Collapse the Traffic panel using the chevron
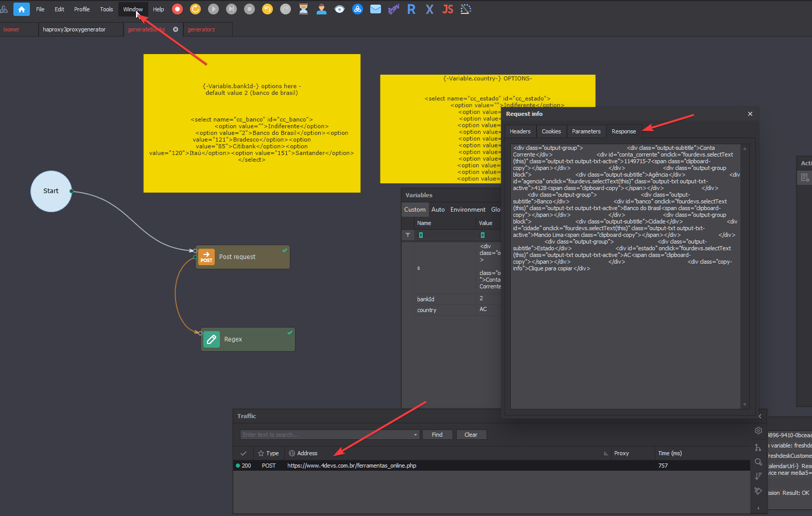The height and width of the screenshot is (516, 812). 759,416
